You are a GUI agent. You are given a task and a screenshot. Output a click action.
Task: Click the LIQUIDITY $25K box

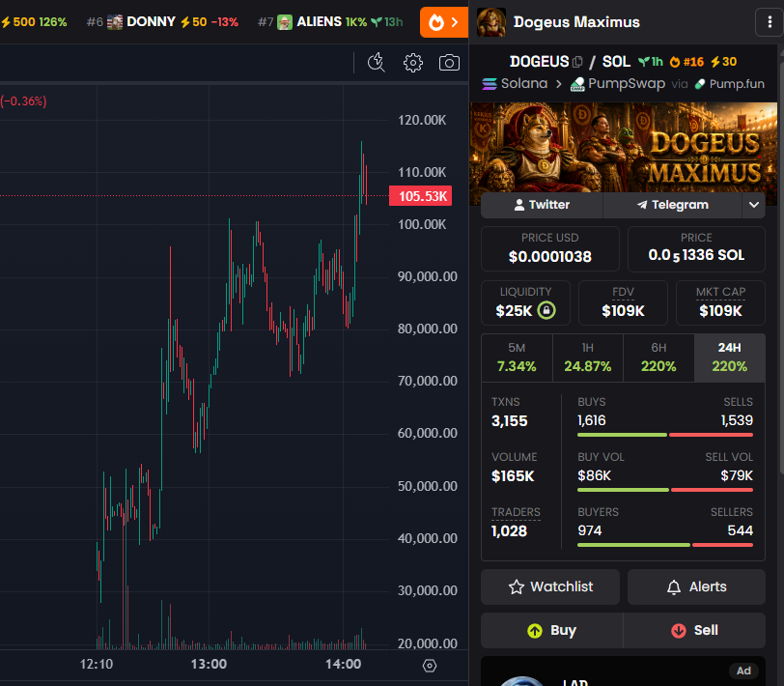tap(525, 303)
